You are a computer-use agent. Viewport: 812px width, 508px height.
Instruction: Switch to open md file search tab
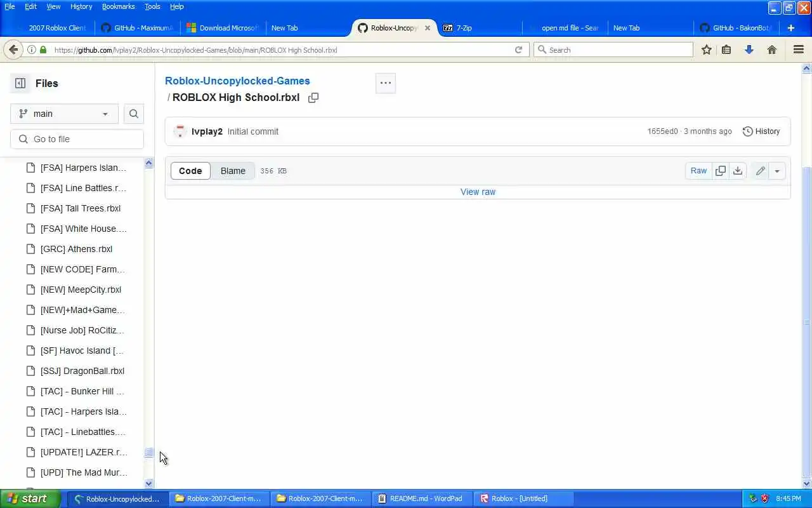point(565,28)
